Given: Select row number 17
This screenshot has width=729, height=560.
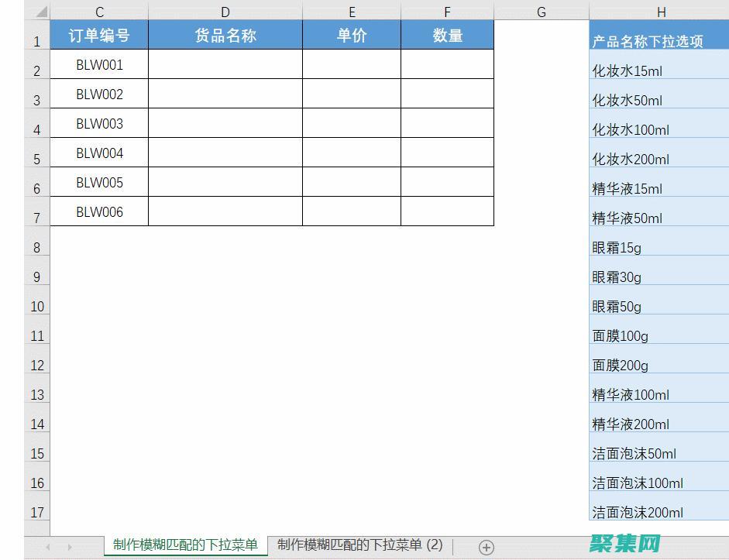Looking at the screenshot, I should tap(36, 512).
